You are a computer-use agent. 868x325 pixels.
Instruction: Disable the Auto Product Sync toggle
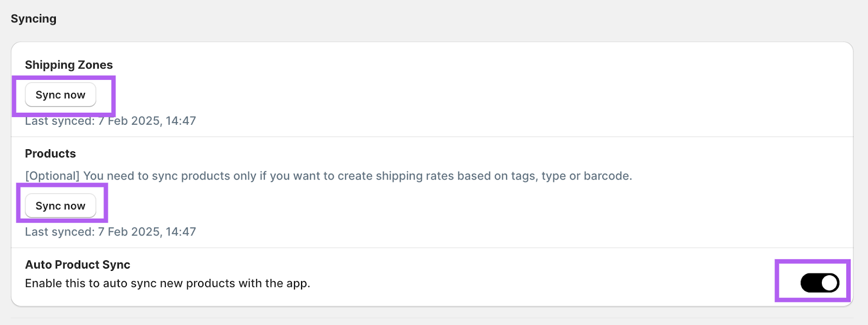point(819,283)
